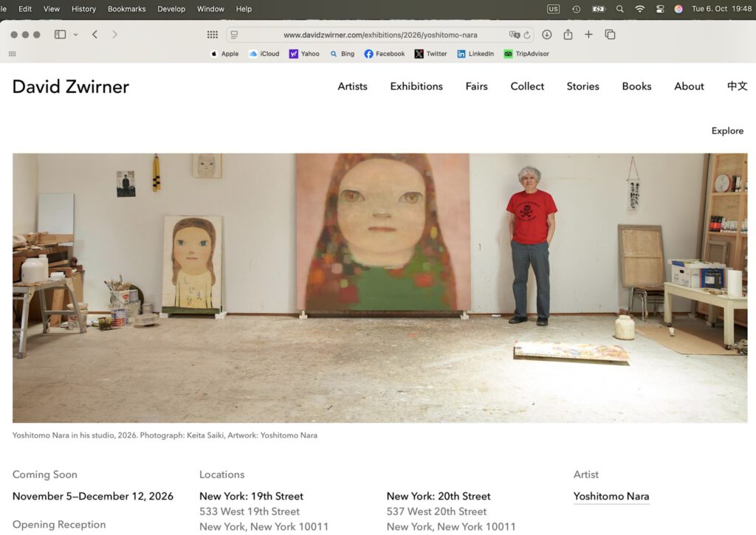The width and height of the screenshot is (756, 535).
Task: Reload the page with the refresh icon
Action: (x=527, y=35)
